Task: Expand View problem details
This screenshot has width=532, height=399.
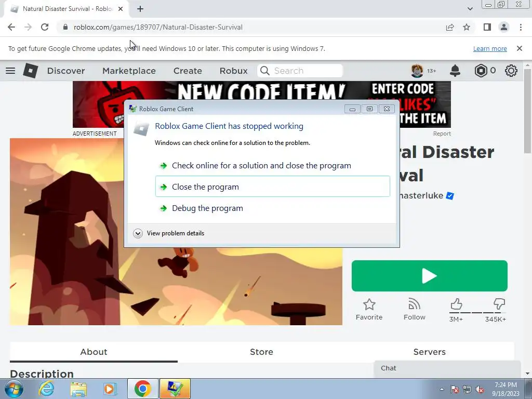Action: coord(169,233)
